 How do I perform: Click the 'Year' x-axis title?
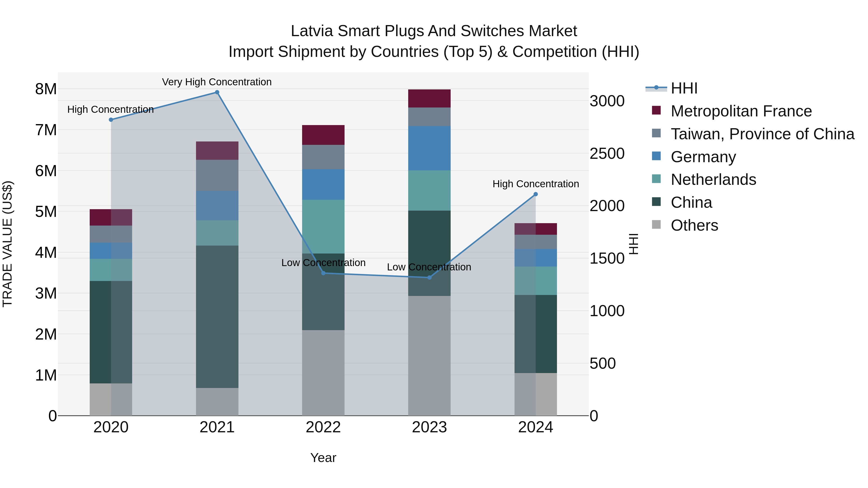tap(323, 458)
